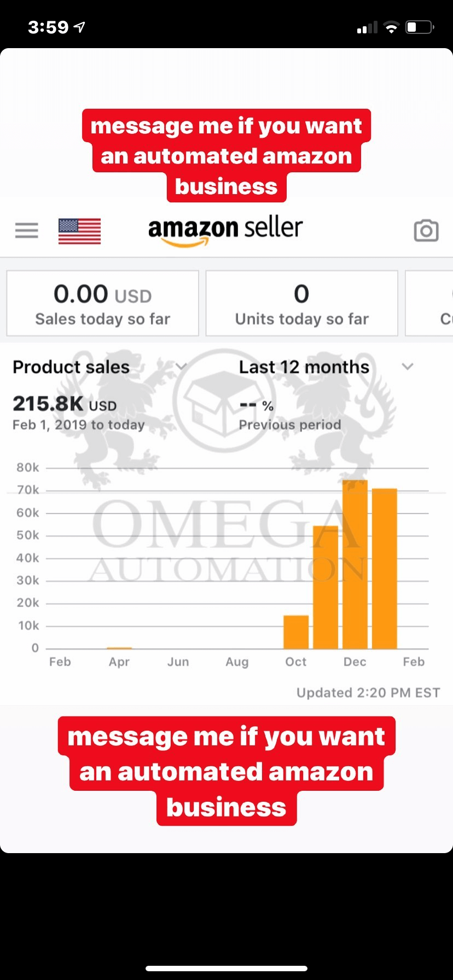This screenshot has width=453, height=980.
Task: Tap the camera icon
Action: coord(426,230)
